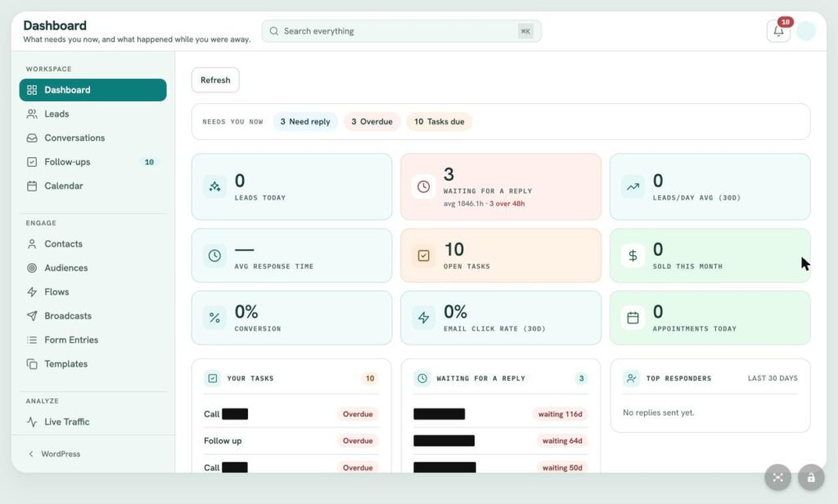Click the waiting 50d badge
The height and width of the screenshot is (504, 838).
coord(561,468)
